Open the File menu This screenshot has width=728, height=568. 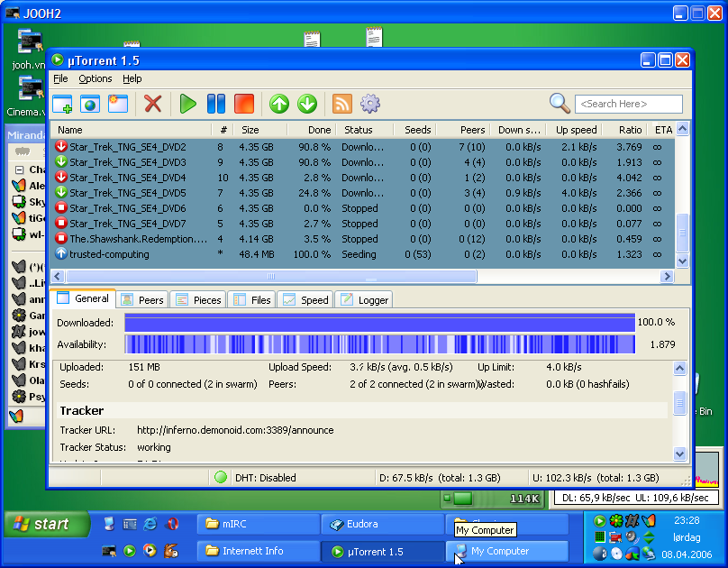coord(60,78)
